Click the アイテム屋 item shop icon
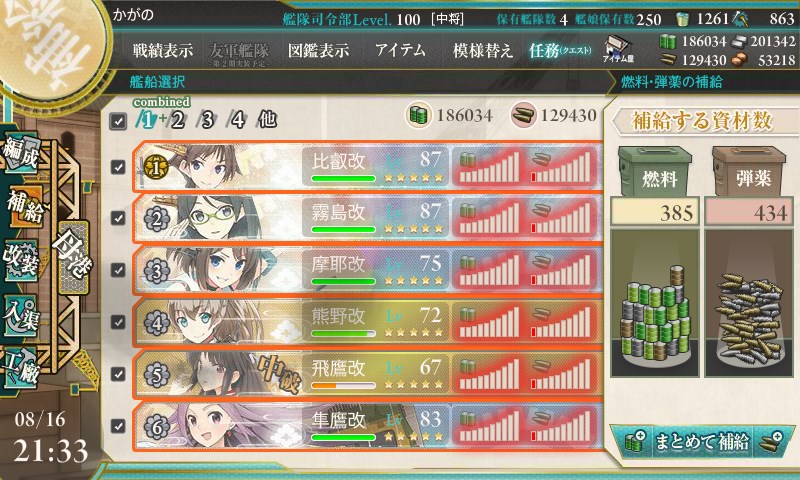 pos(618,50)
